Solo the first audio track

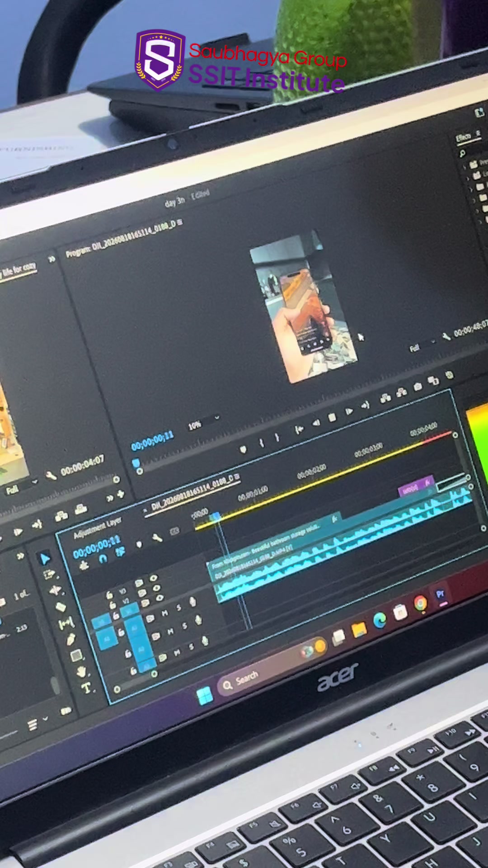(x=178, y=608)
